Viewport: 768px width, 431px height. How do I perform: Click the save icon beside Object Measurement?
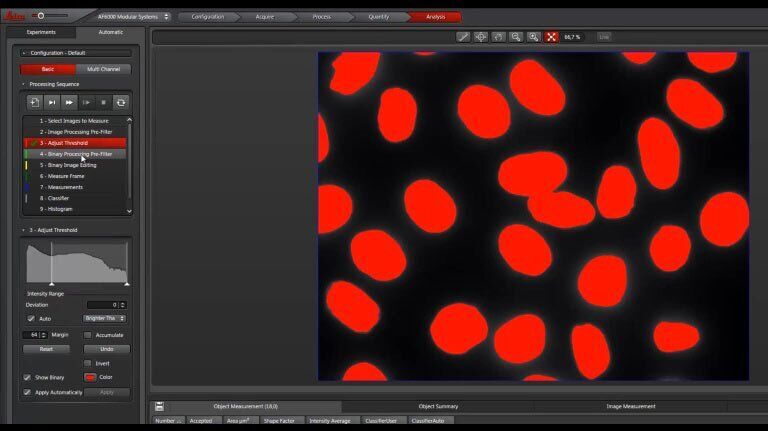pyautogui.click(x=160, y=407)
